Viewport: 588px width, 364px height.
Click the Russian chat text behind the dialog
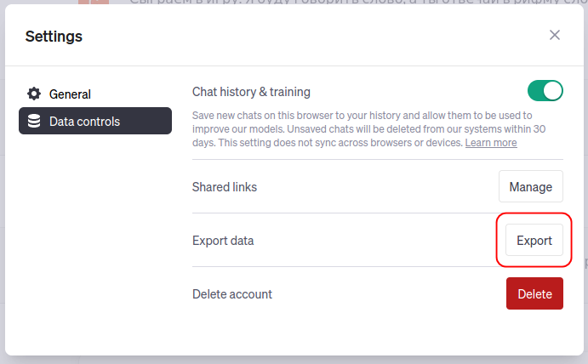357,2
